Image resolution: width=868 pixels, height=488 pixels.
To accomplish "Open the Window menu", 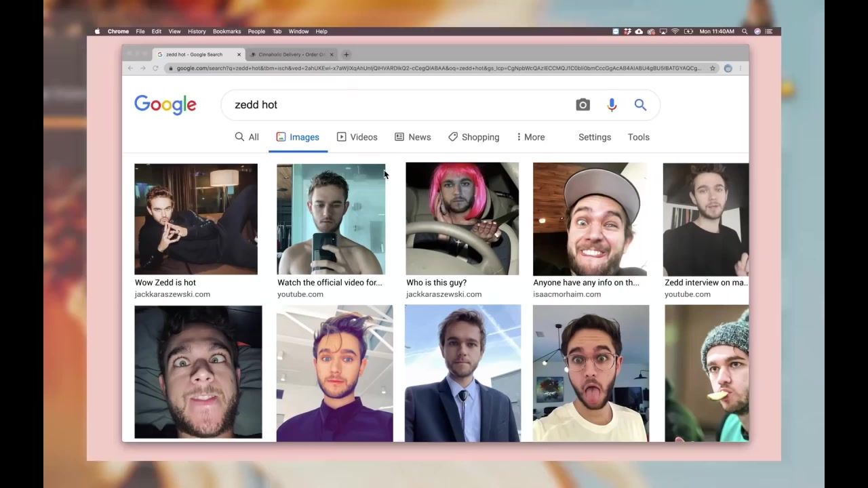I will 298,31.
